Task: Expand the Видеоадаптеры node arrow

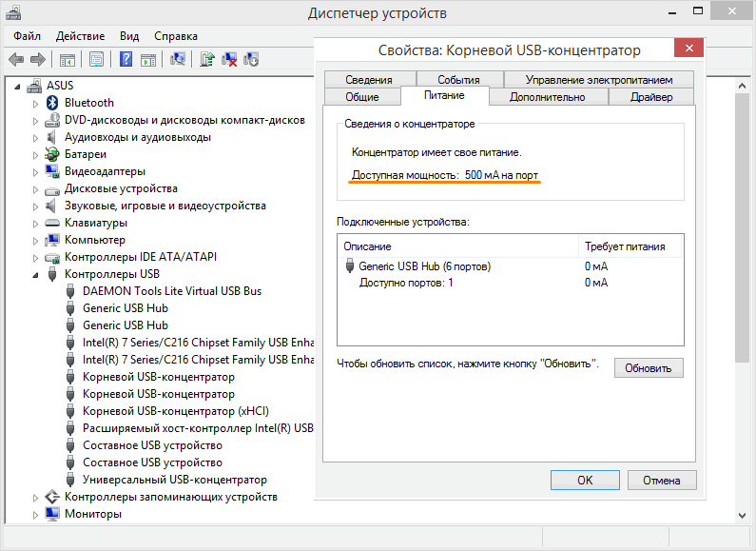Action: (x=35, y=171)
